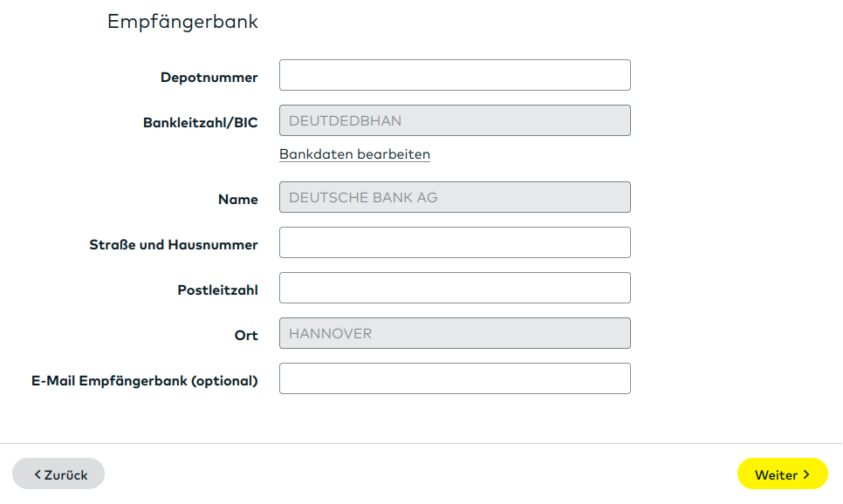This screenshot has width=843, height=504.
Task: Click the DEUTSCHE BANK AG name field
Action: pyautogui.click(x=455, y=197)
